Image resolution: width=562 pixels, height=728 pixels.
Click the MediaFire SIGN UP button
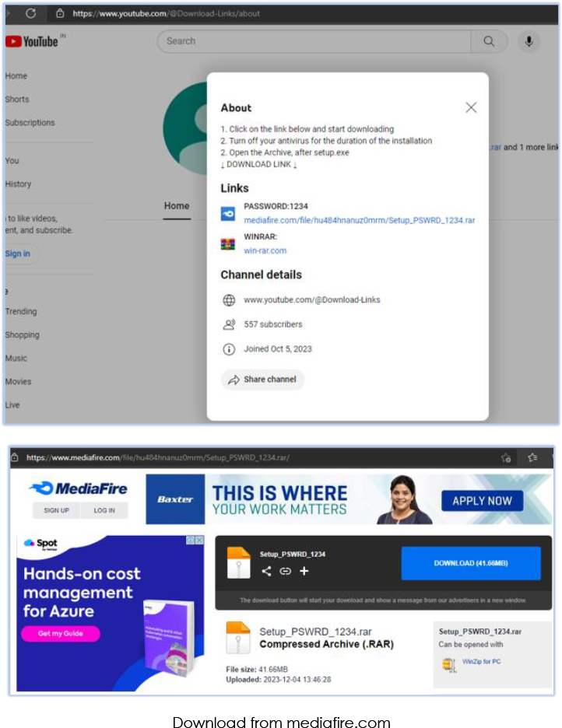pos(56,510)
